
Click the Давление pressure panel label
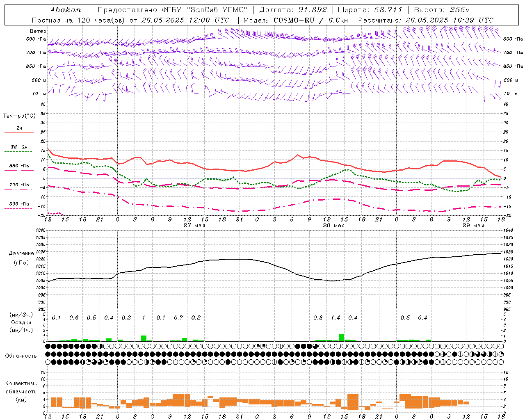[x=21, y=253]
